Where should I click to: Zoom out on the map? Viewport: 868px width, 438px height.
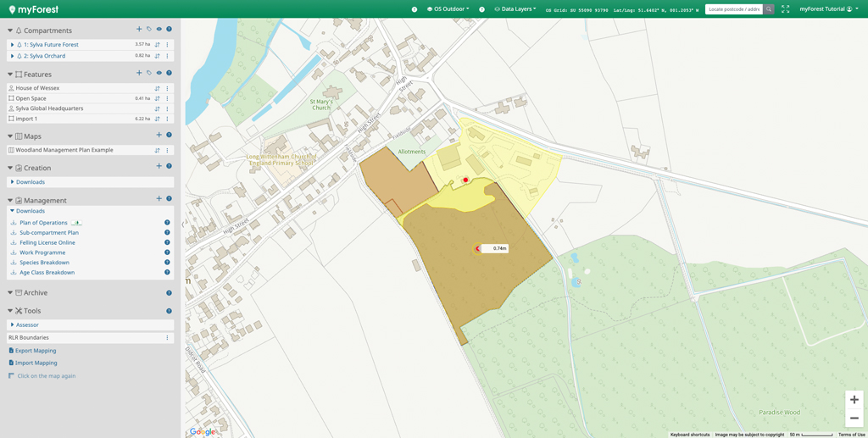(854, 418)
